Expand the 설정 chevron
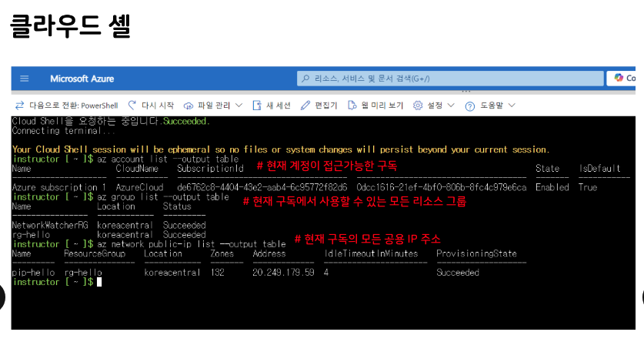The image size is (644, 342). pyautogui.click(x=451, y=106)
